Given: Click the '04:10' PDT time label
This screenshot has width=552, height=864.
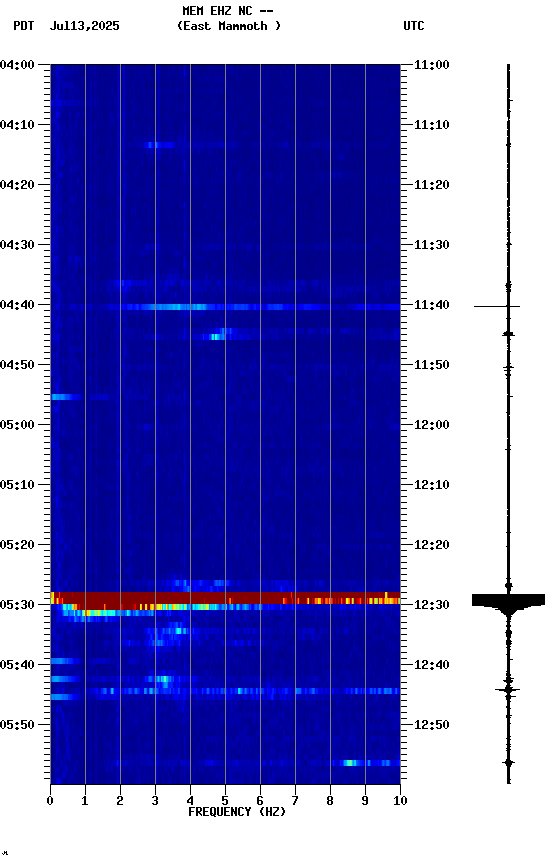Looking at the screenshot, I should tap(17, 125).
